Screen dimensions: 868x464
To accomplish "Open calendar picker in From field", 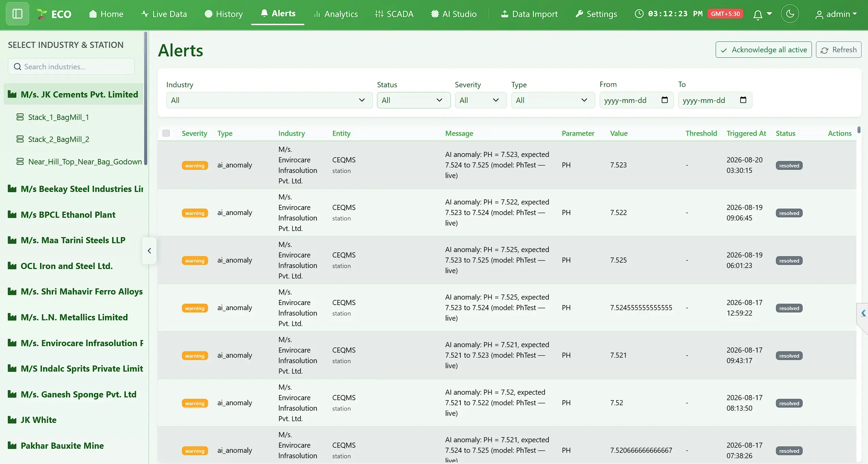I will tap(665, 100).
